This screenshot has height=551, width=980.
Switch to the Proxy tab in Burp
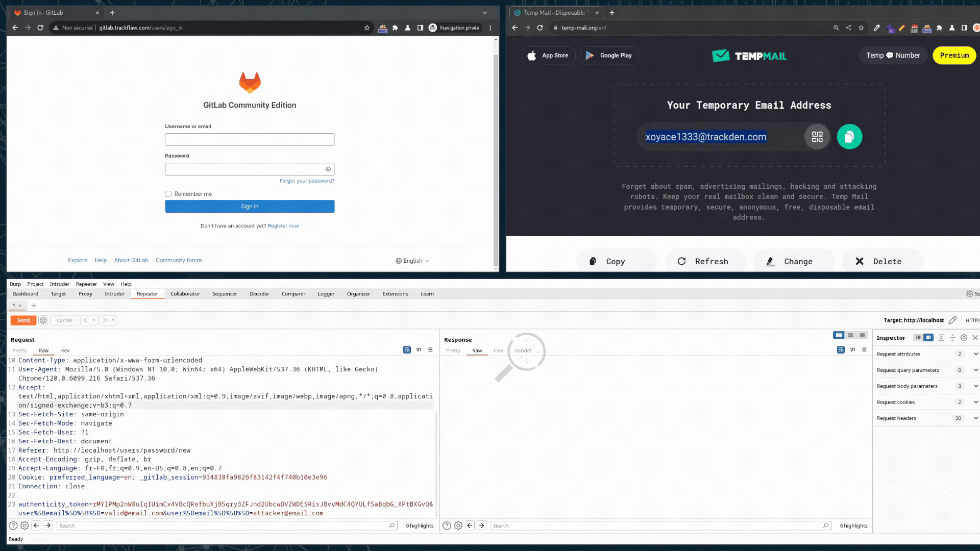85,294
